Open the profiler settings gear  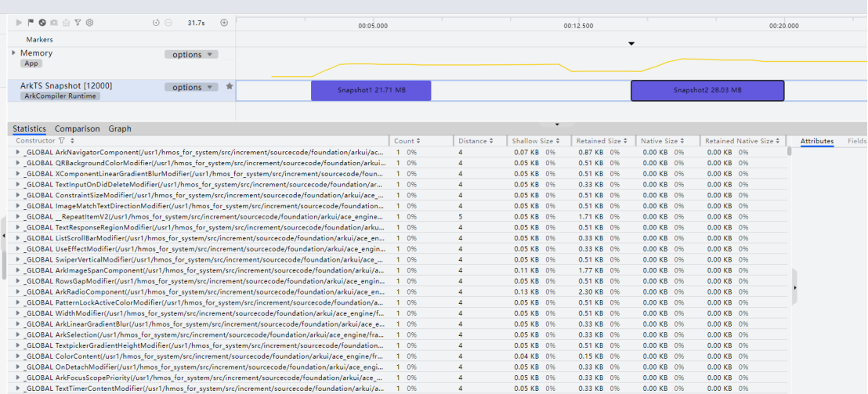(x=89, y=23)
